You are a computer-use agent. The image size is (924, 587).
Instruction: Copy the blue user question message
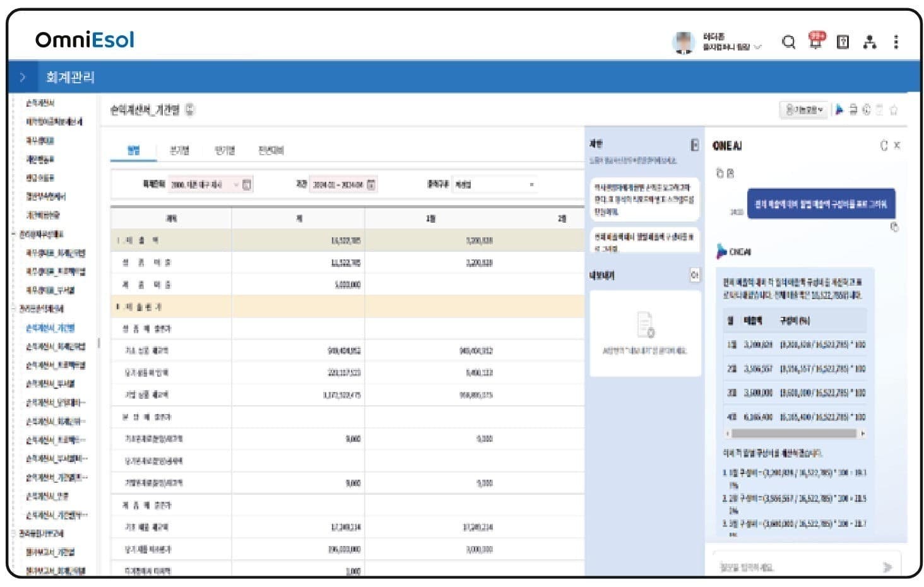894,227
